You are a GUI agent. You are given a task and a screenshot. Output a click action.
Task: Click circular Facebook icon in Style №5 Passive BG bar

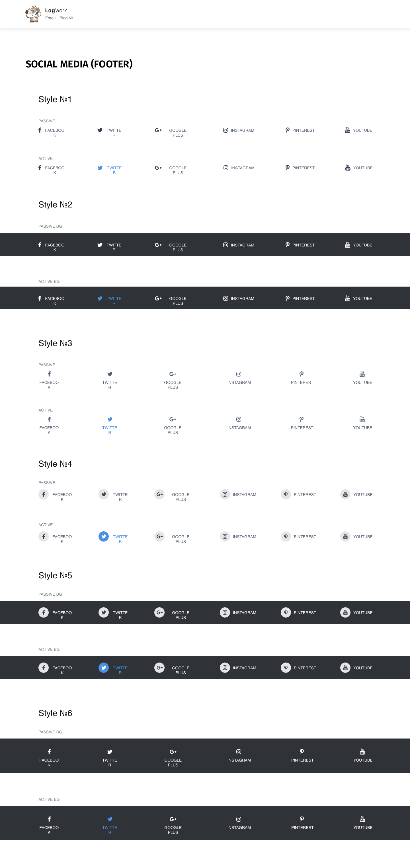[x=44, y=612]
